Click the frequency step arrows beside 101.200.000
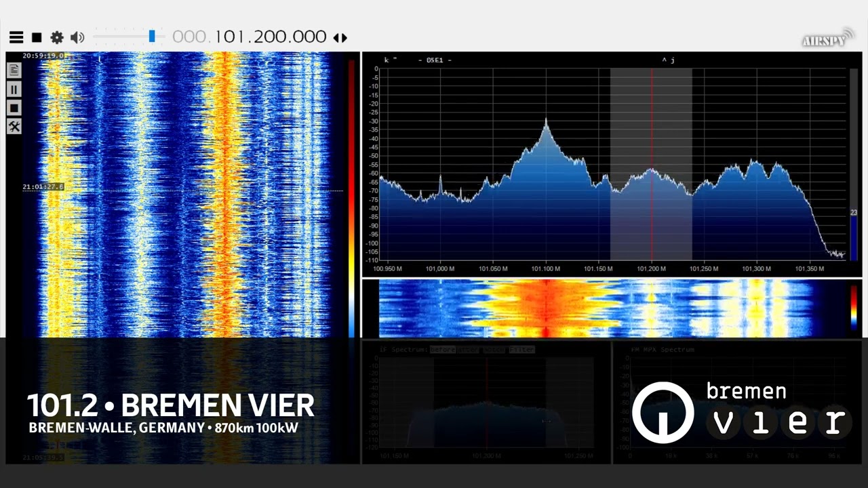 pyautogui.click(x=340, y=38)
